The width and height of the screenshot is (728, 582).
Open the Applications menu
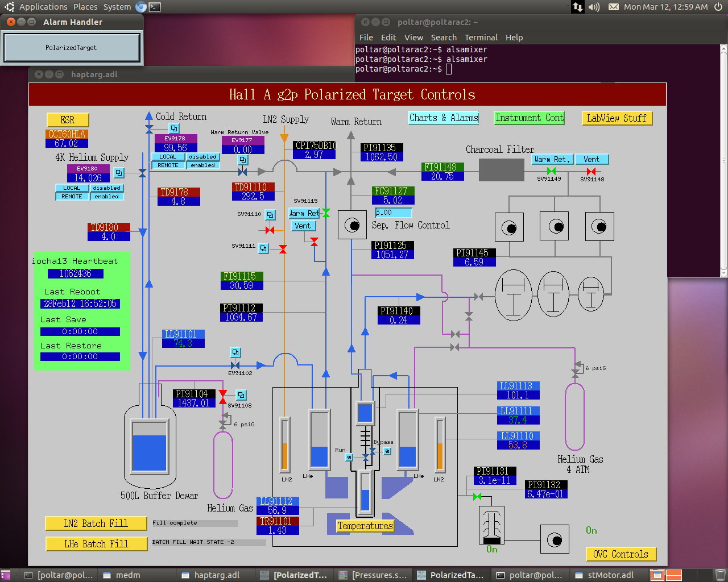click(43, 7)
